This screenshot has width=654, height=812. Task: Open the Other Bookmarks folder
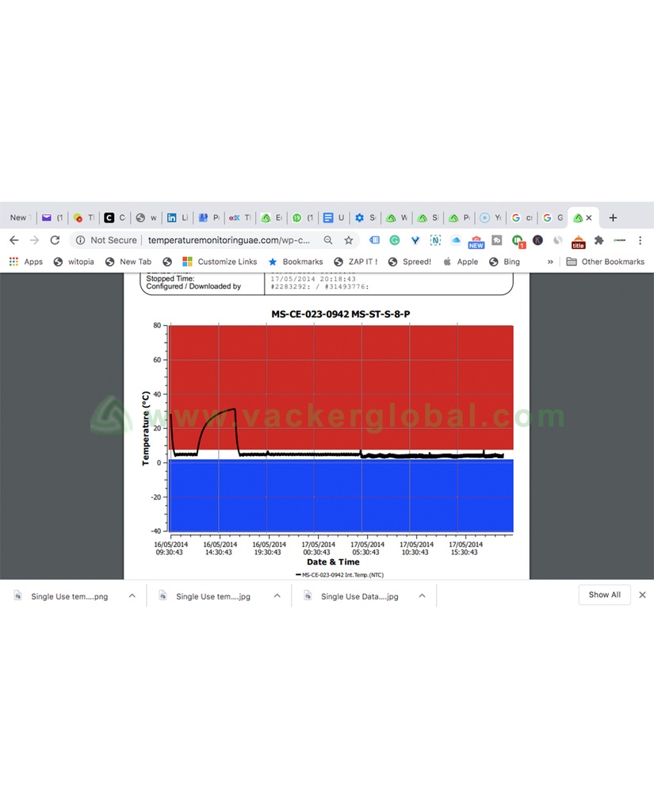pos(606,262)
